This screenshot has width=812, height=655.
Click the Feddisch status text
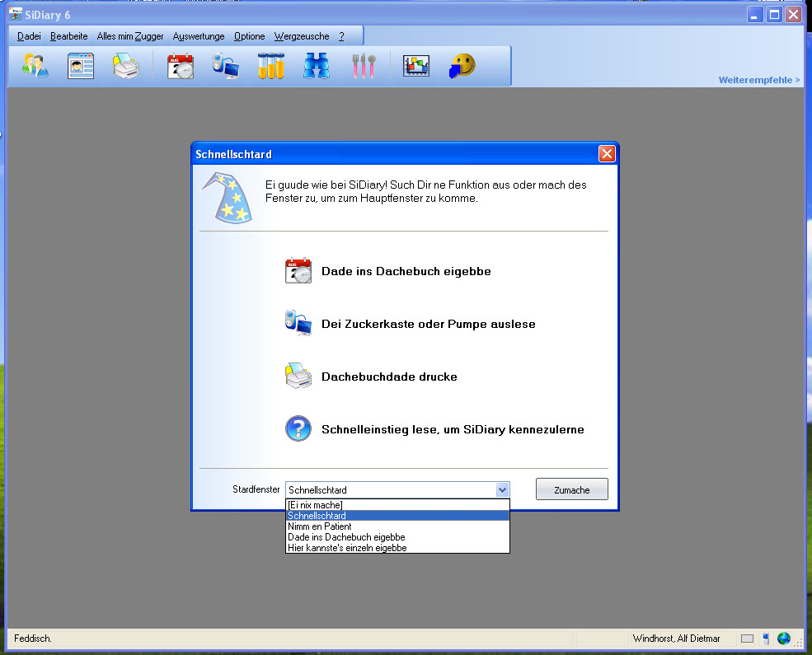pyautogui.click(x=33, y=639)
